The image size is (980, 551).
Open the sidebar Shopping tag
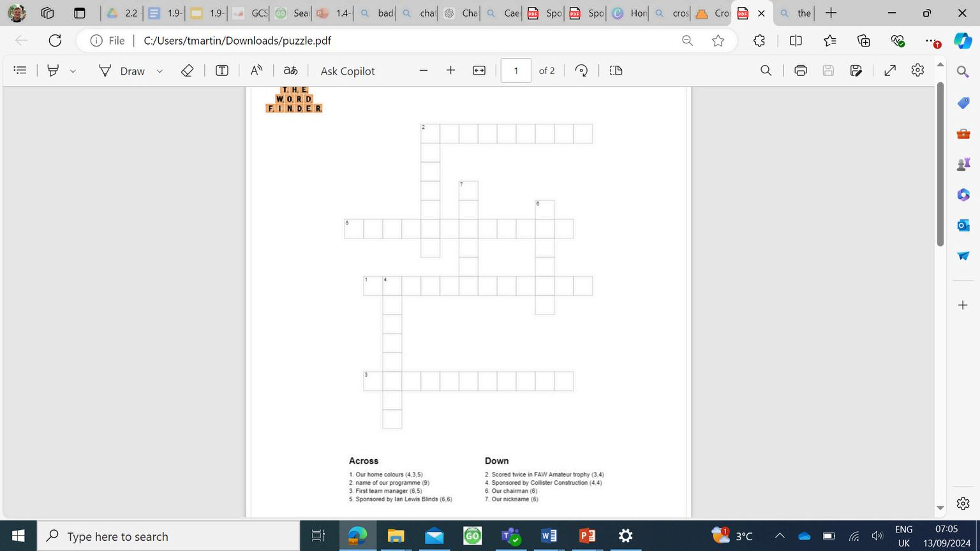point(963,103)
